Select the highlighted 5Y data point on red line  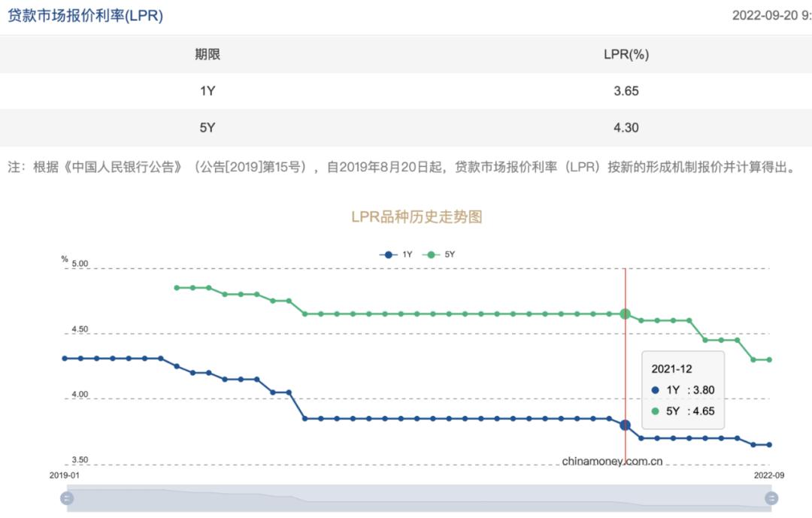pos(626,314)
